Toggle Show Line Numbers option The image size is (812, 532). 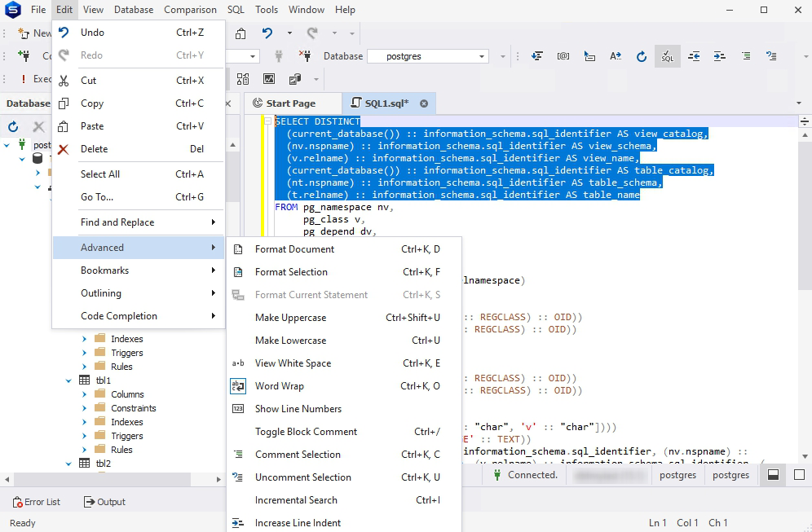coord(344,409)
